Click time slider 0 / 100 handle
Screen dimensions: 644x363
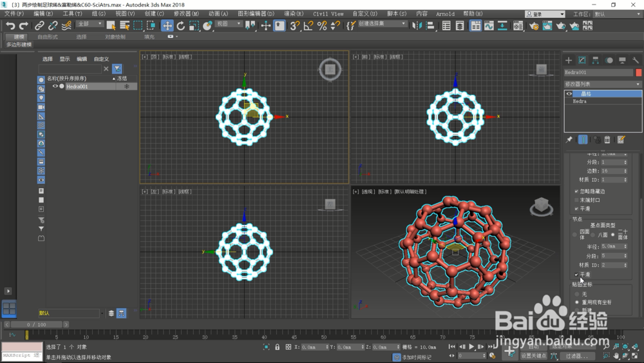click(36, 325)
